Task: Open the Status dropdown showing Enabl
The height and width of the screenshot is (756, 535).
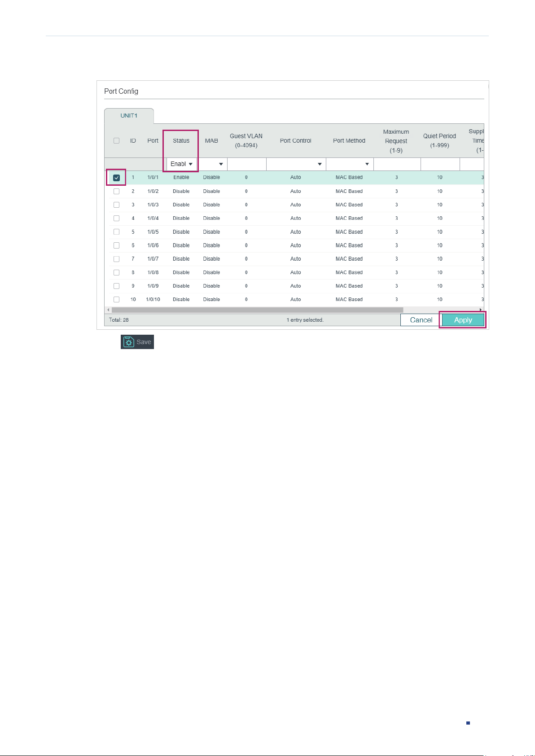Action: click(182, 164)
